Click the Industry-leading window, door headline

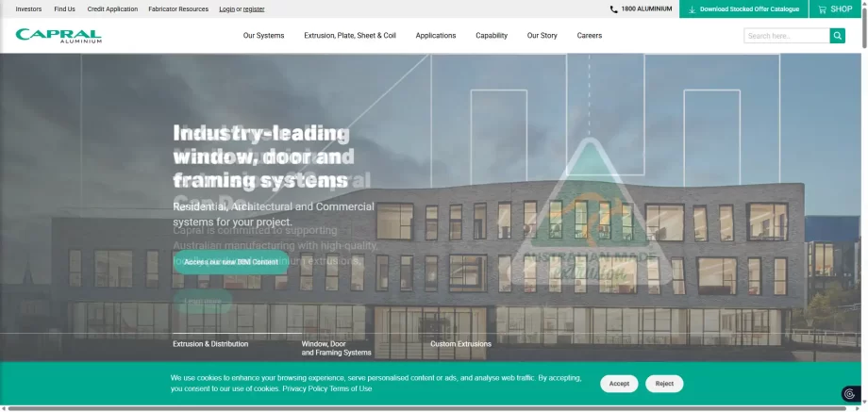(261, 157)
